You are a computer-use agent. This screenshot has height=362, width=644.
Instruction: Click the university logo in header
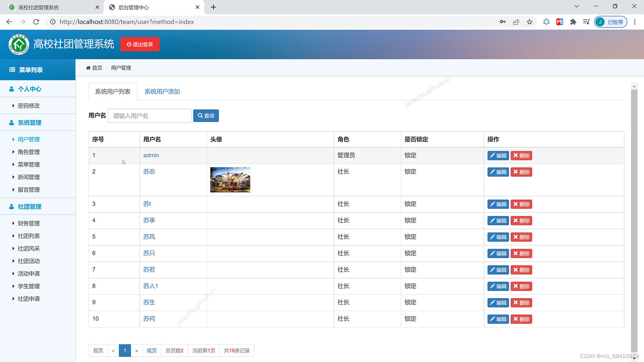click(x=19, y=44)
